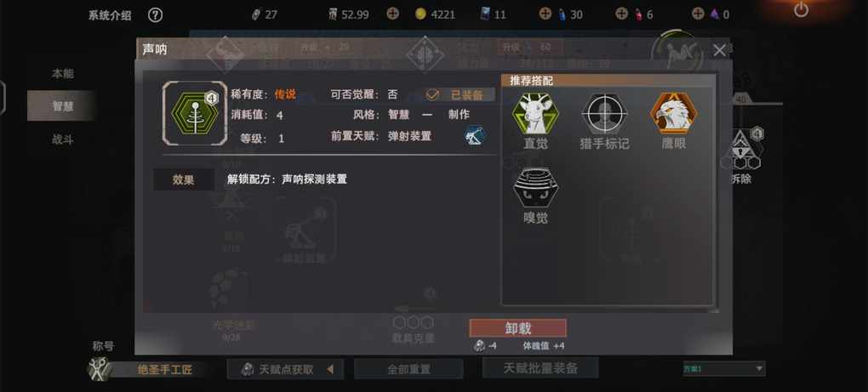
Task: Click the 全部重置 button
Action: [408, 369]
